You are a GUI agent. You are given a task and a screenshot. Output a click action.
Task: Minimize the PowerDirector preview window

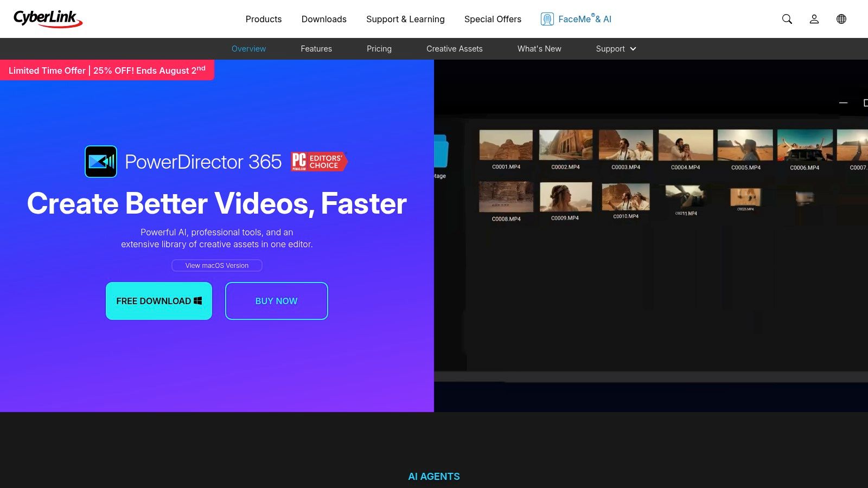pos(843,102)
